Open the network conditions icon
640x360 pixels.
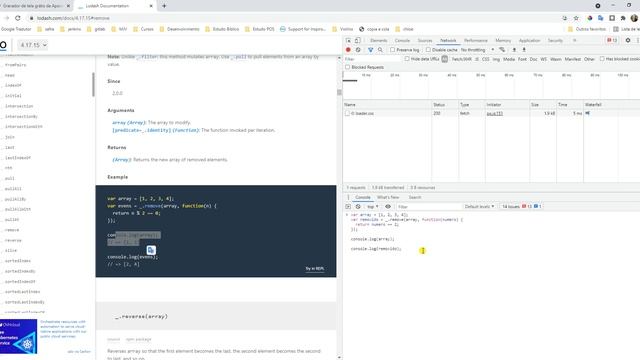[502, 50]
